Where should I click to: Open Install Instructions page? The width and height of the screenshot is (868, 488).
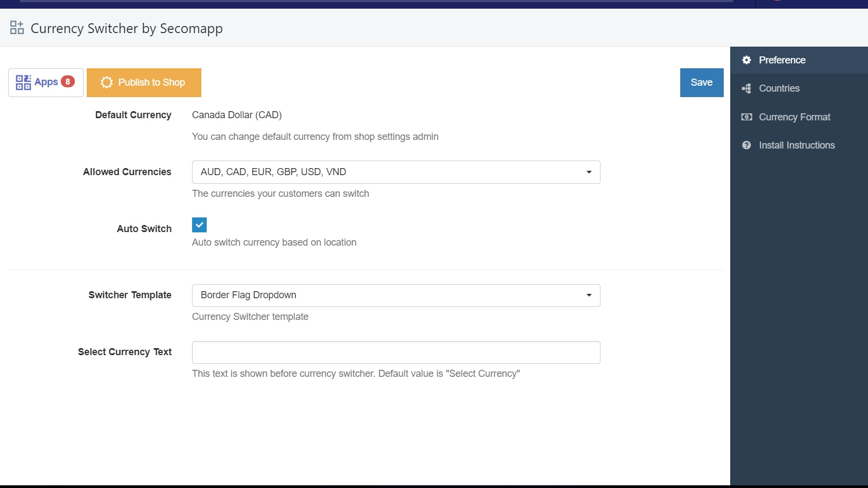tap(799, 145)
